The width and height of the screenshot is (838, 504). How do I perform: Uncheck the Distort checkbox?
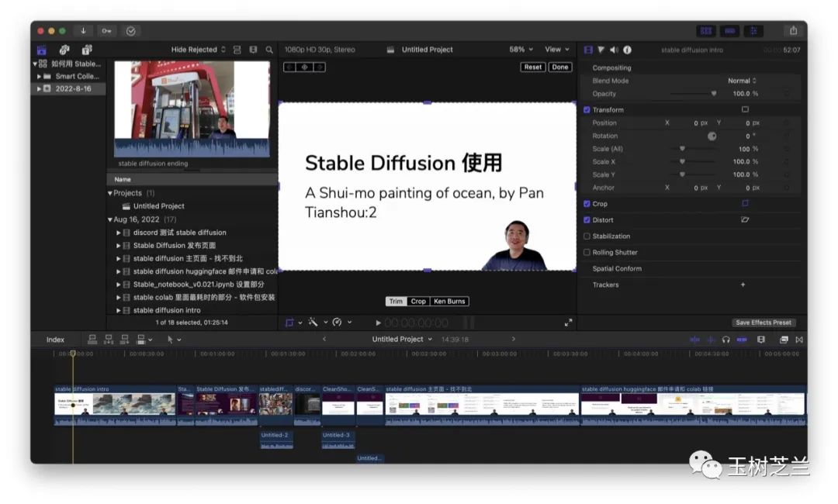[587, 220]
